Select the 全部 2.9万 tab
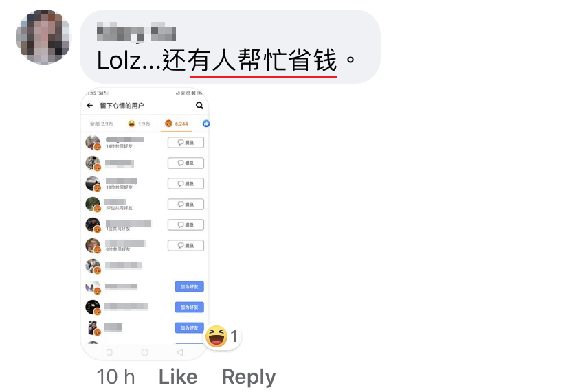The image size is (569, 392). pos(102,124)
